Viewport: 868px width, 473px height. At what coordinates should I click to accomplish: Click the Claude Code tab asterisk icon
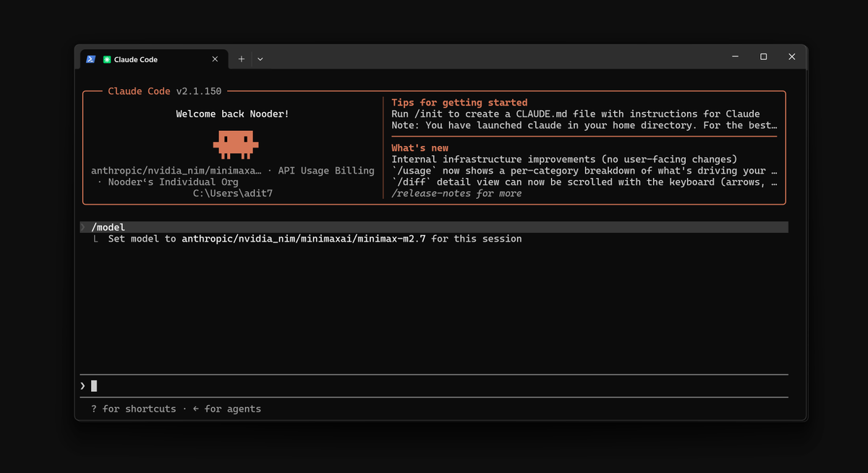click(107, 59)
